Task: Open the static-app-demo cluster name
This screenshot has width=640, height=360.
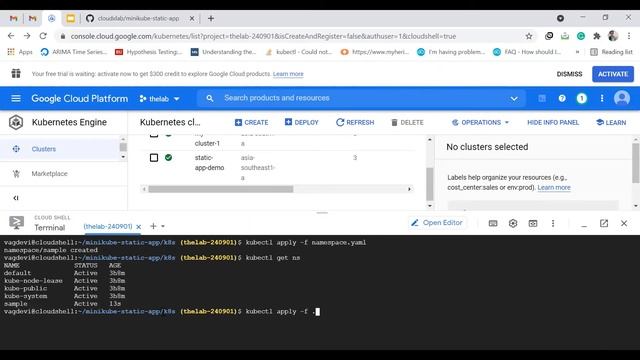Action: [x=209, y=162]
